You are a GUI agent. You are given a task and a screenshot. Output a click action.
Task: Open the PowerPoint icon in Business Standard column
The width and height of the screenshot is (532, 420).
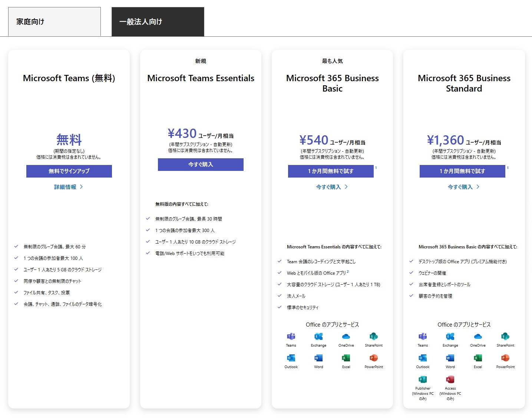coord(505,358)
